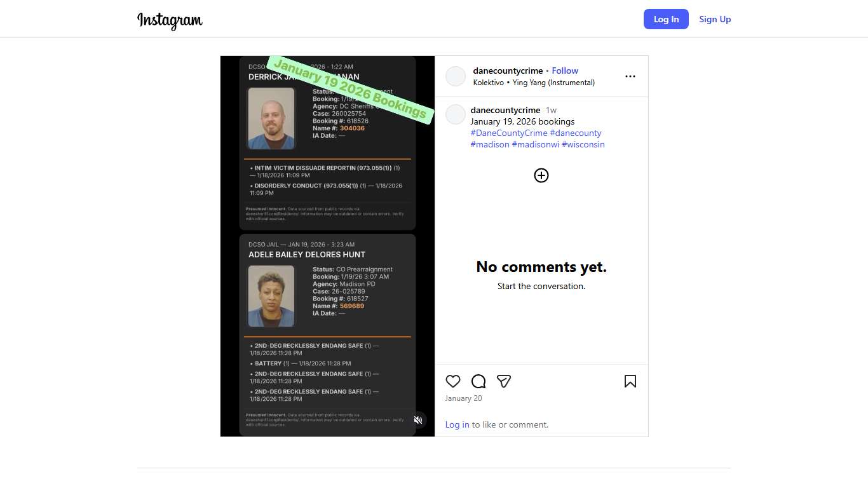Click the "Log in" link to comment

[457, 424]
